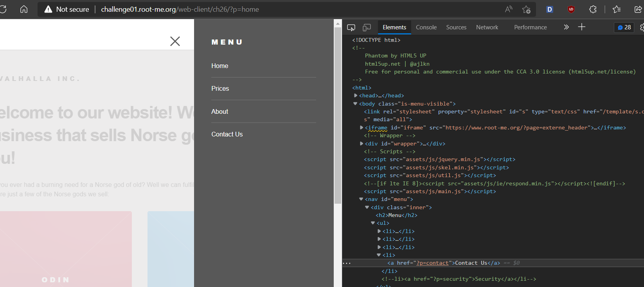The width and height of the screenshot is (644, 287).
Task: Open the Extensions puzzle icon
Action: (593, 9)
